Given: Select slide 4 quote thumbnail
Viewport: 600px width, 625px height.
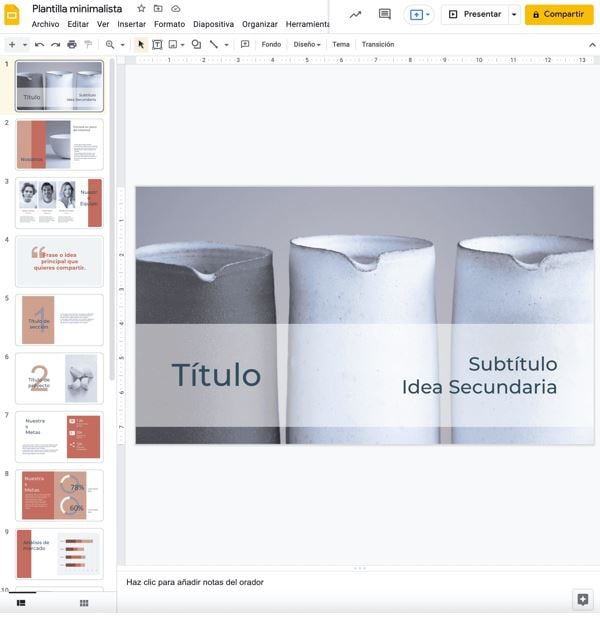Looking at the screenshot, I should [59, 261].
